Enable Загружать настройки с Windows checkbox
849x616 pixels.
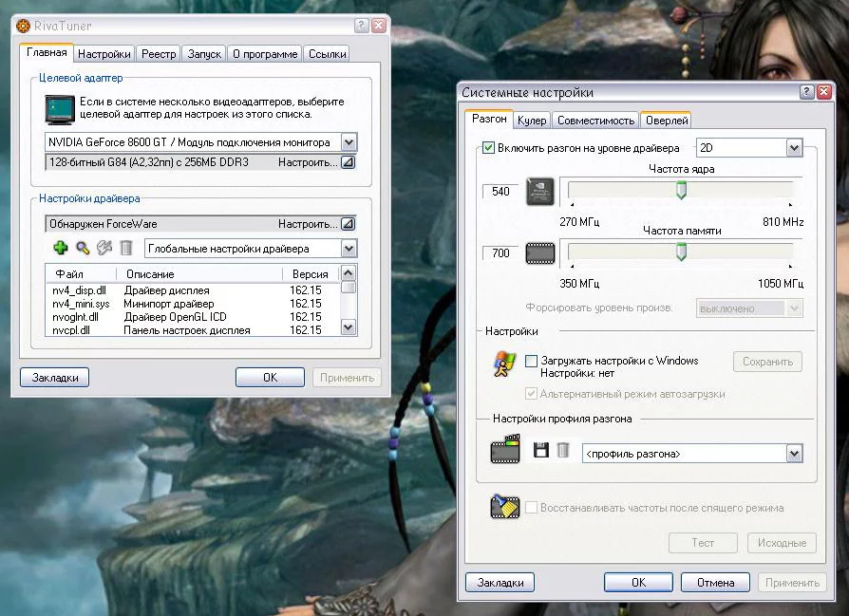click(532, 361)
